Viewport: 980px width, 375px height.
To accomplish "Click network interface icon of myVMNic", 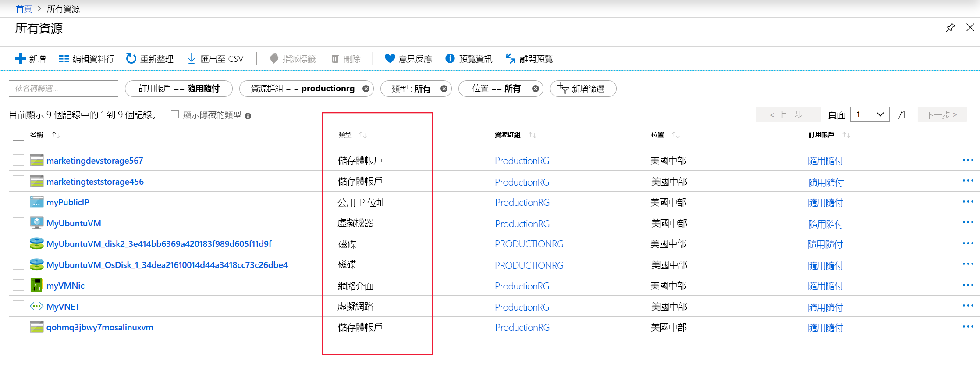I will [x=36, y=285].
